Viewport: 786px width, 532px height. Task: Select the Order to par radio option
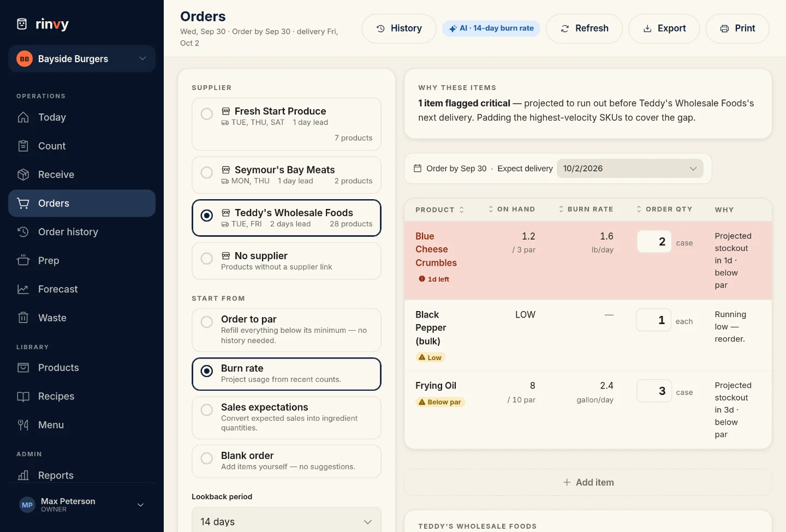(207, 322)
